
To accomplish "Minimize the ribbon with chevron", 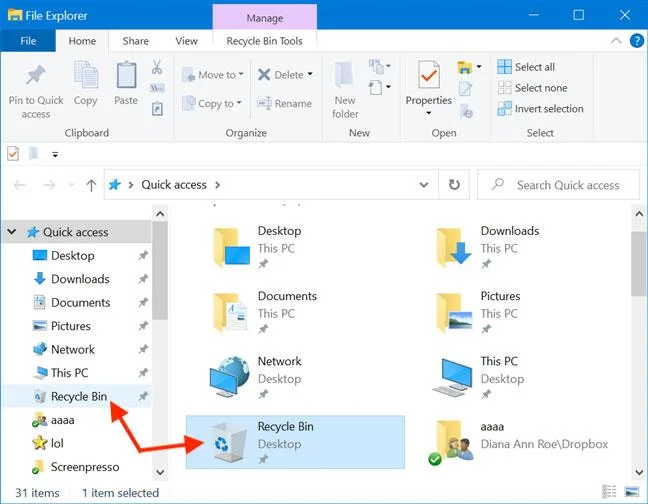I will tap(616, 40).
